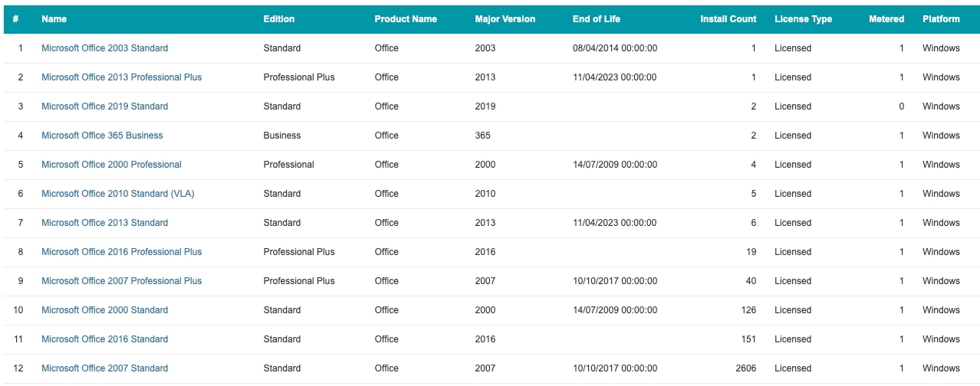Sort by the Major Version column header
The height and width of the screenshot is (386, 980).
(x=505, y=19)
